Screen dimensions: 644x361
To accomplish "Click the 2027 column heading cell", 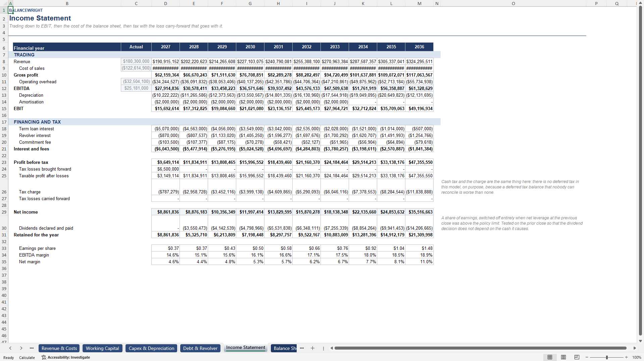I will [x=165, y=47].
